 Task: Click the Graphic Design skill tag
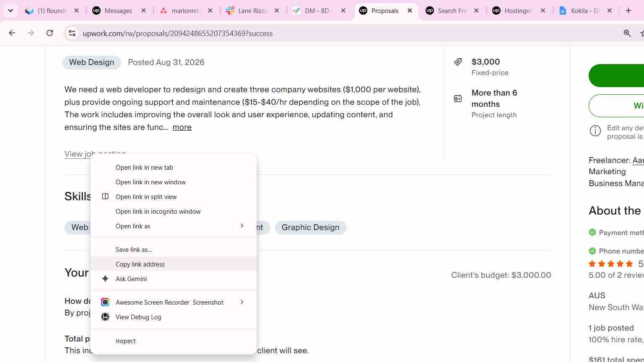[x=311, y=228]
